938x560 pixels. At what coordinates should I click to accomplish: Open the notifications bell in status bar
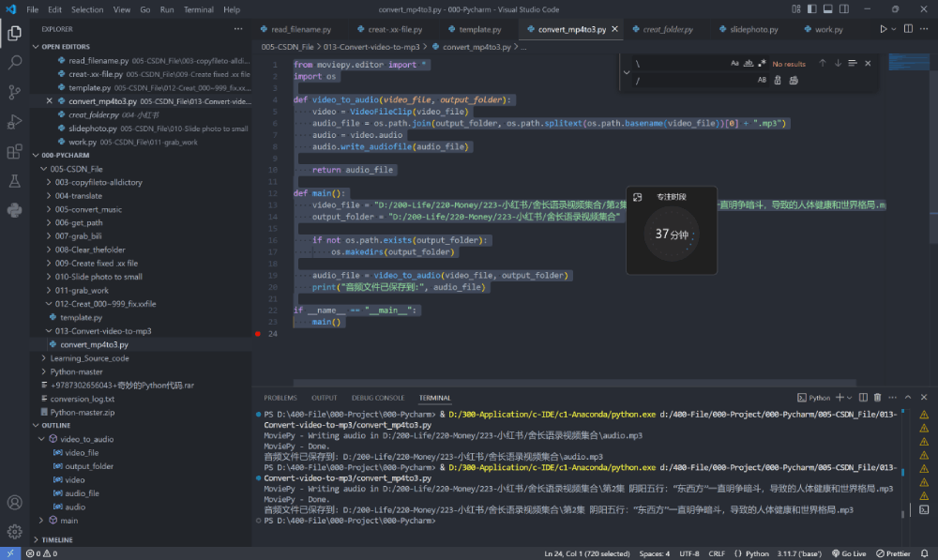pos(925,553)
